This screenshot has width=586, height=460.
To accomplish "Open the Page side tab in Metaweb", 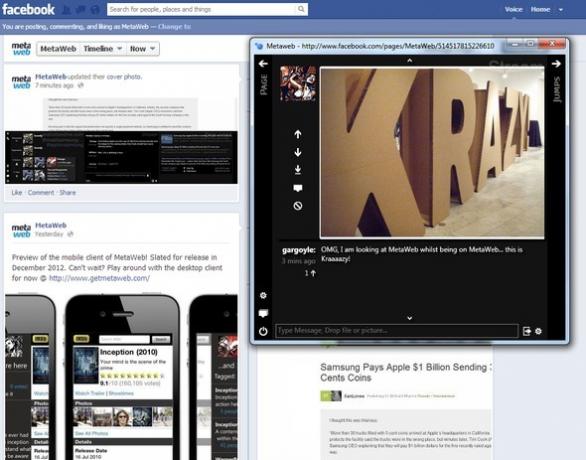I will pos(264,85).
